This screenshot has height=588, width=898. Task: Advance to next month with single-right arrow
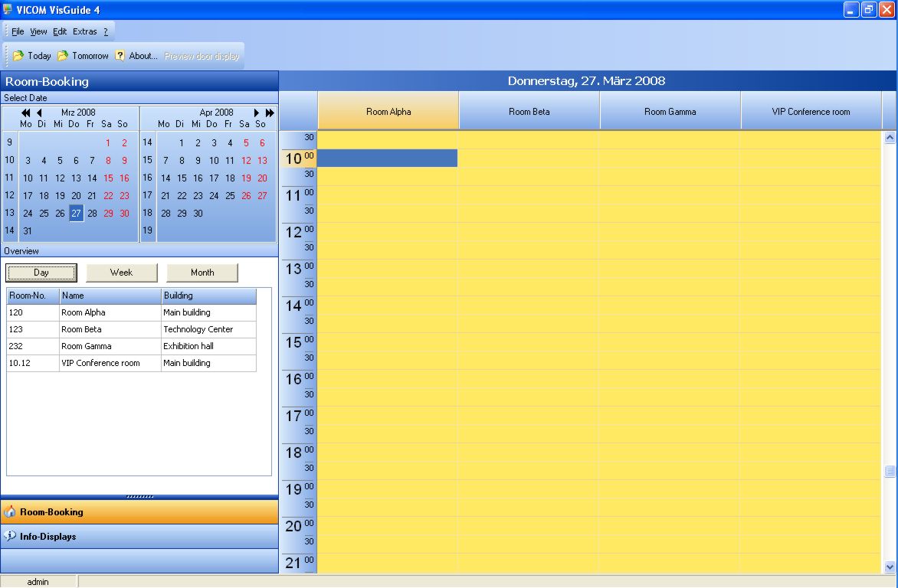(257, 113)
